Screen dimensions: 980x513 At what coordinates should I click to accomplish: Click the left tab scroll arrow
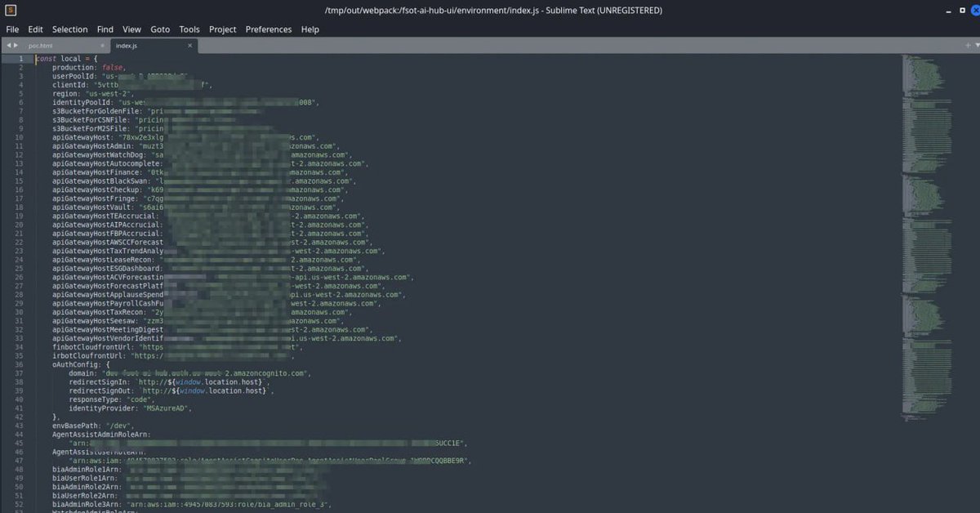(8, 46)
